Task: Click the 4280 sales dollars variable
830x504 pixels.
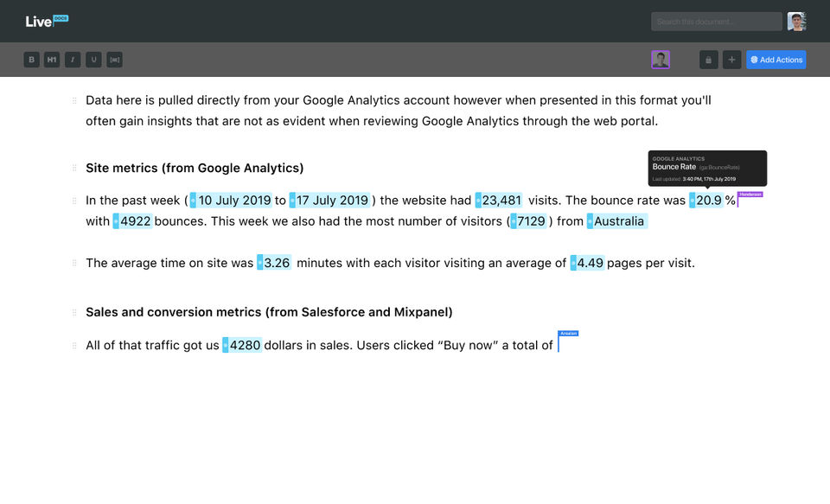Action: point(245,346)
